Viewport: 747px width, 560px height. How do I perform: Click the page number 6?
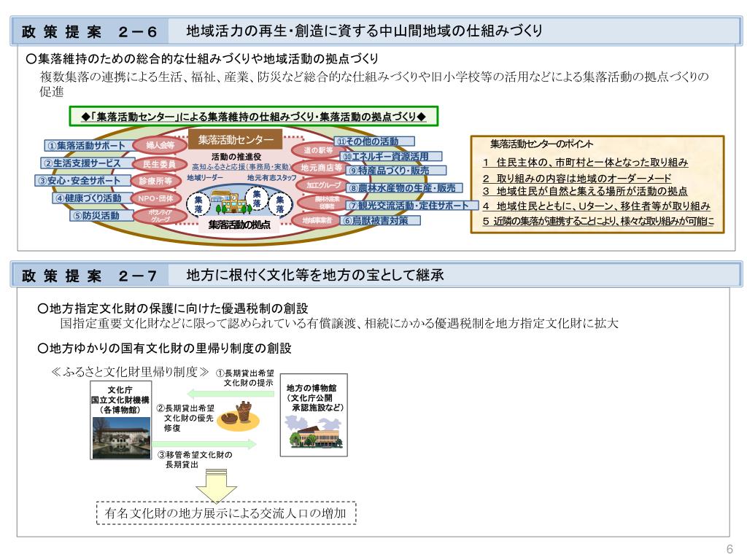coord(729,548)
